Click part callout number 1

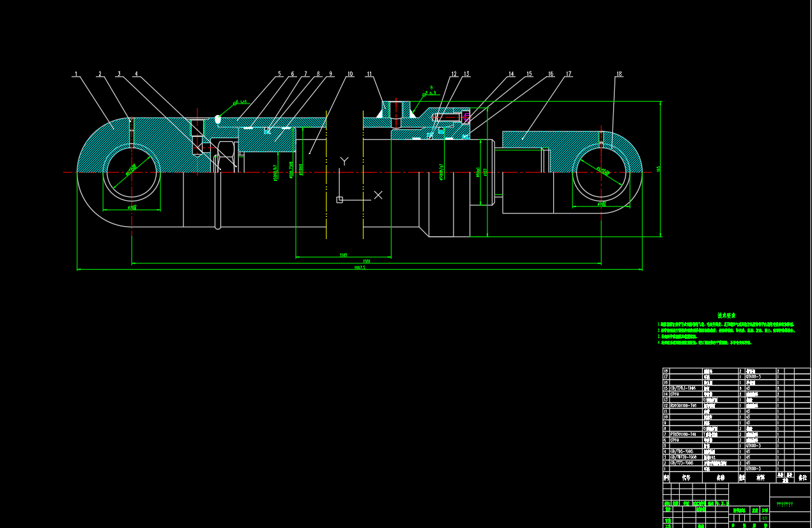pos(76,74)
